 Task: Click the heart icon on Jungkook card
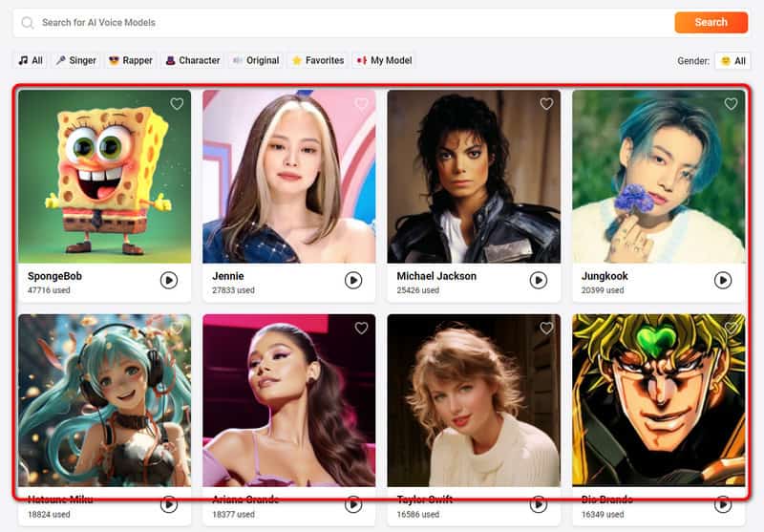coord(731,104)
